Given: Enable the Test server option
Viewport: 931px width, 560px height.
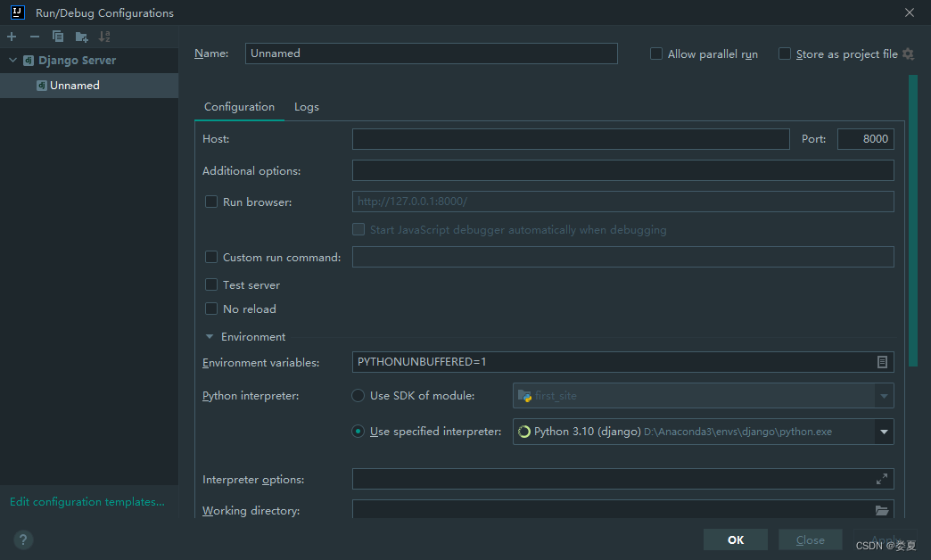Looking at the screenshot, I should tap(211, 284).
